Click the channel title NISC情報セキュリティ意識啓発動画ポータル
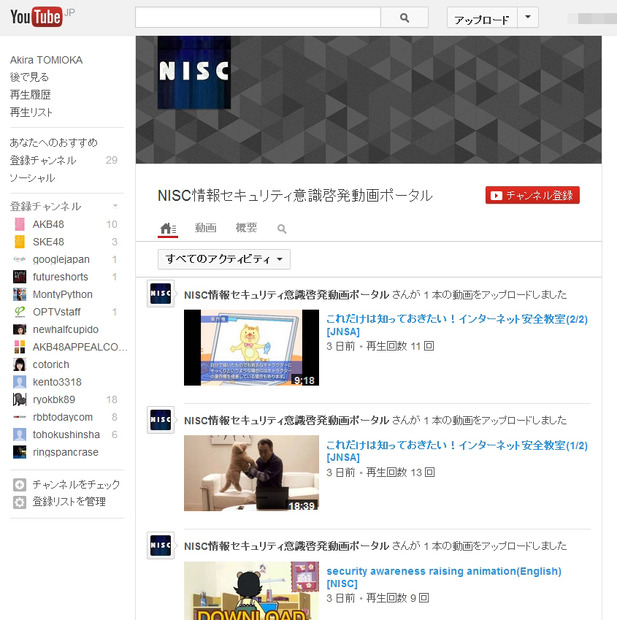Image resolution: width=617 pixels, height=620 pixels. (x=295, y=195)
